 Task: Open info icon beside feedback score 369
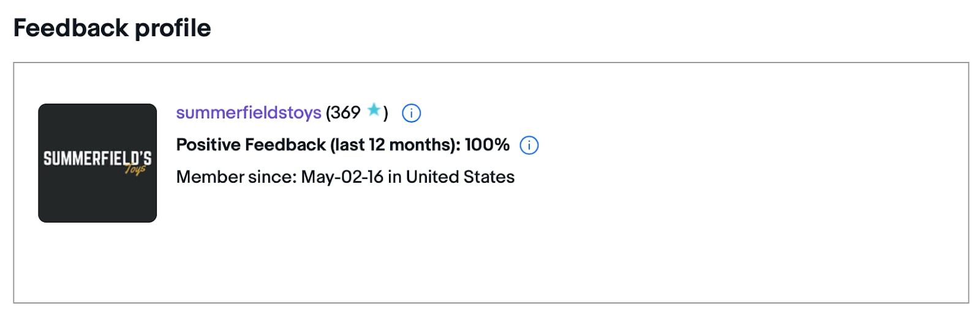coord(411,113)
